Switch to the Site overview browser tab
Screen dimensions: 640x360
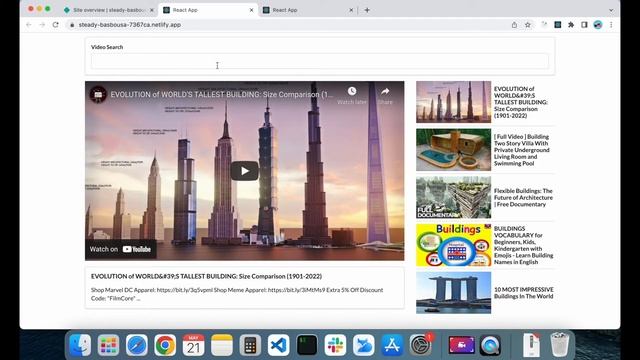pos(109,10)
